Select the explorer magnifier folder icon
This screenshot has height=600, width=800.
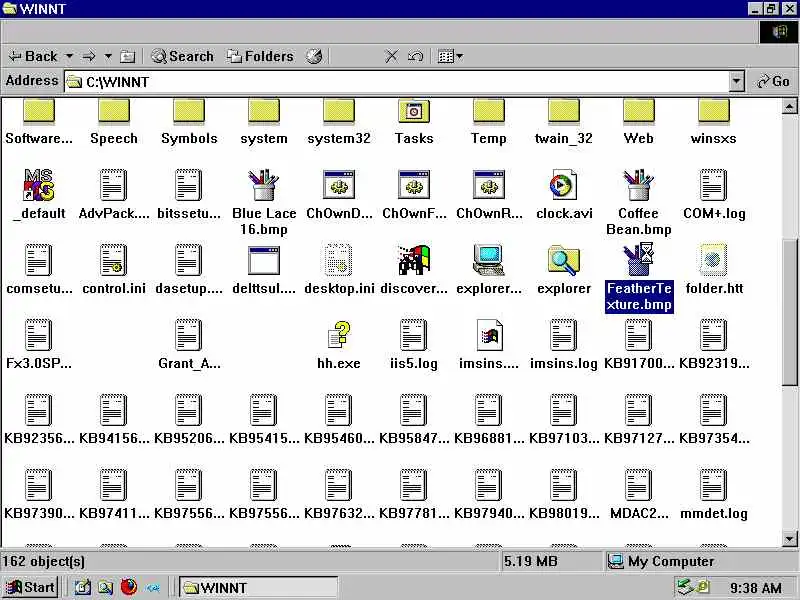pyautogui.click(x=564, y=269)
